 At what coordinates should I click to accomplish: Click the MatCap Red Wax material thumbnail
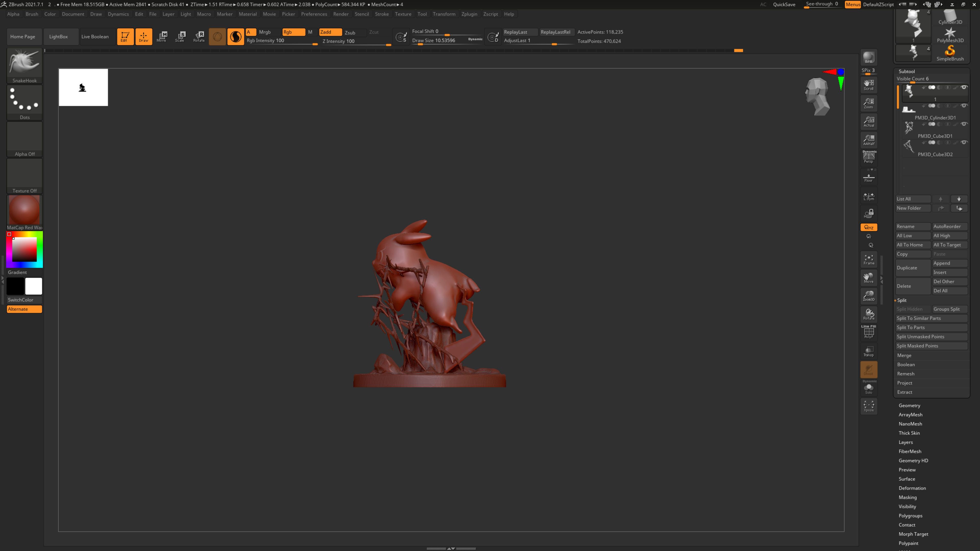tap(24, 212)
